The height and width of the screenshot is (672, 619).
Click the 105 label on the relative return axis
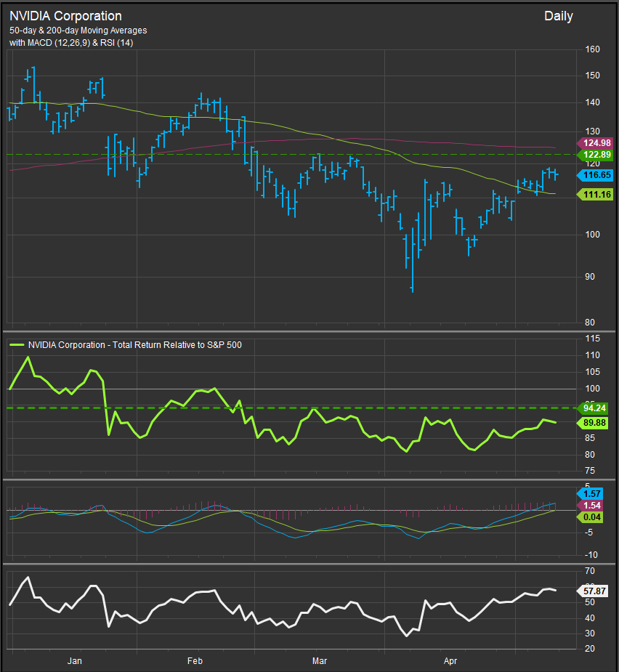tap(592, 372)
